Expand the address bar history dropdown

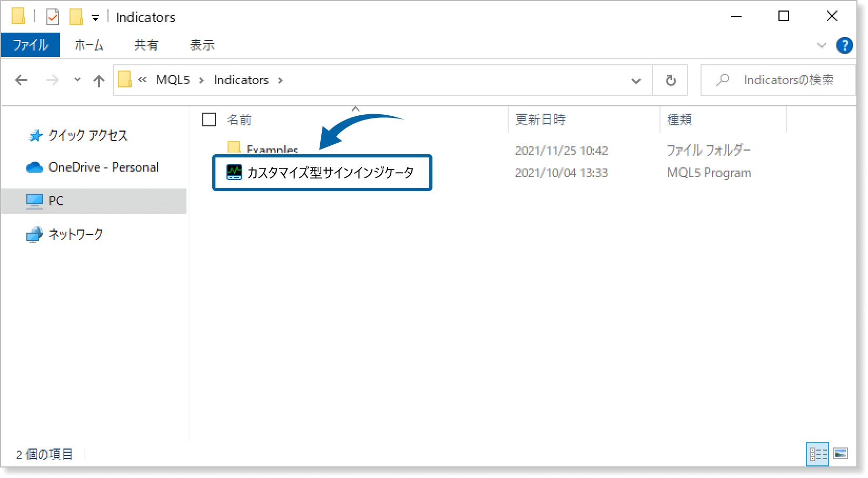[635, 80]
